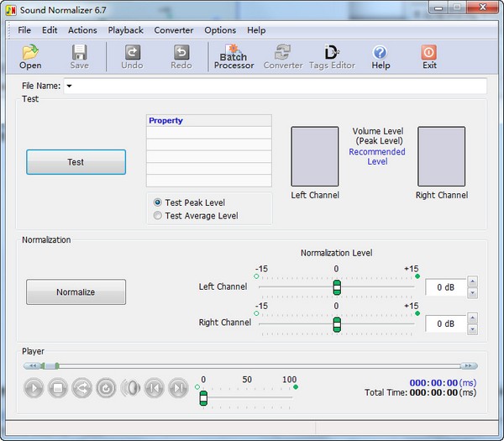Click the Exit toolbar icon
Viewport: 504px width, 441px height.
pyautogui.click(x=429, y=56)
